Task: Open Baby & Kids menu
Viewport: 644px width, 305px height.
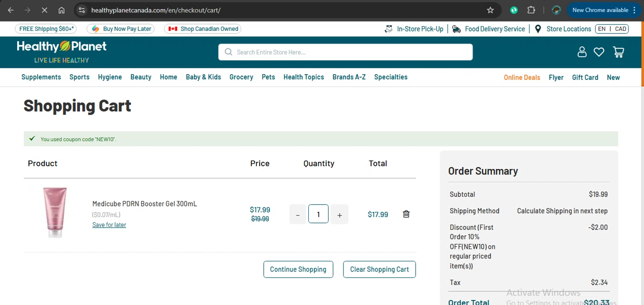Action: 204,77
